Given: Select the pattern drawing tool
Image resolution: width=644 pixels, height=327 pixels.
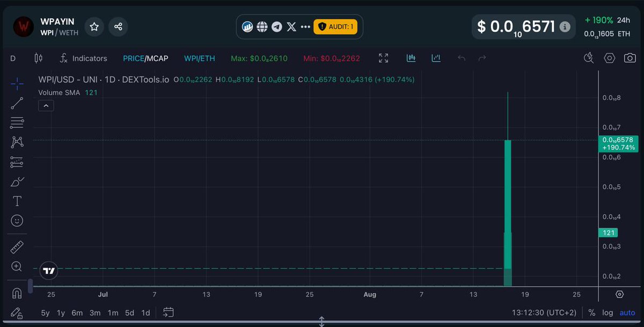Looking at the screenshot, I should point(17,142).
